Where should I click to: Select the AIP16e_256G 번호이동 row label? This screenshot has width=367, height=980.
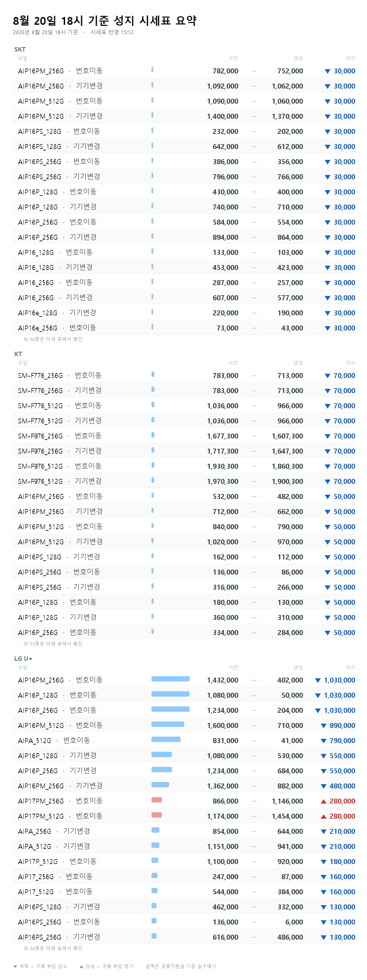coord(57,328)
